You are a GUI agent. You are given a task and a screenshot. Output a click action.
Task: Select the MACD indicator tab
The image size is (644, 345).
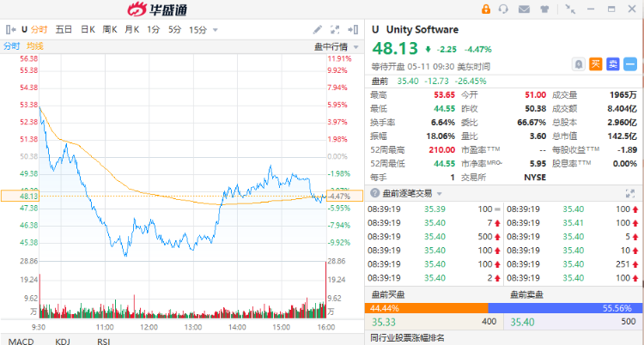coord(21,342)
